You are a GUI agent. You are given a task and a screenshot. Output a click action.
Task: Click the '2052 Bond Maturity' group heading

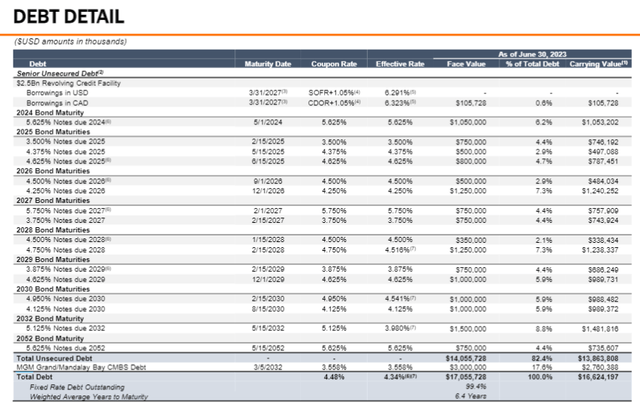point(50,338)
